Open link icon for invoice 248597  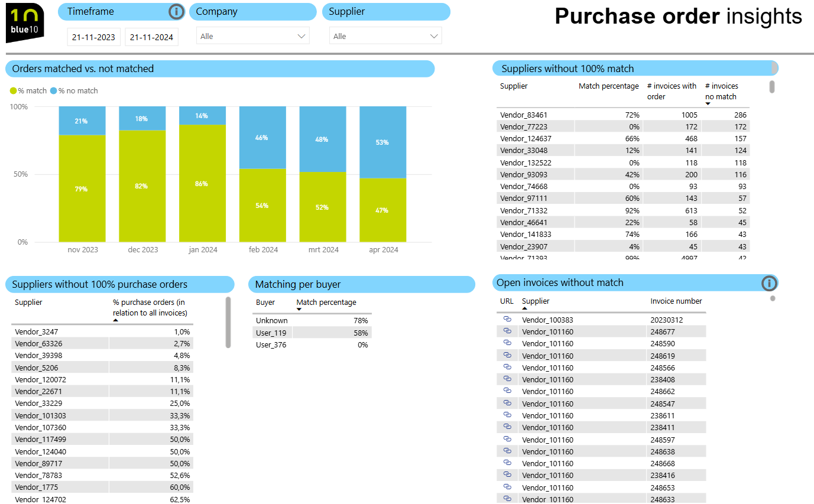[x=507, y=439]
